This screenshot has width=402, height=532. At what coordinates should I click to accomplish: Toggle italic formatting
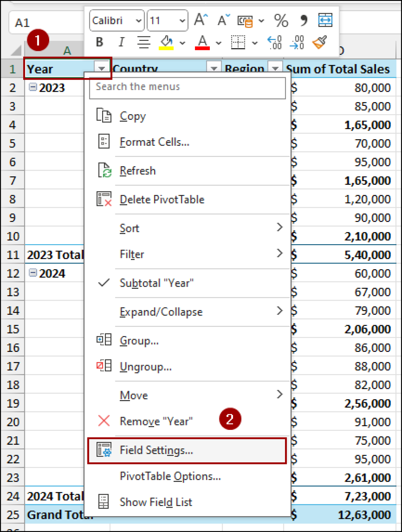point(121,42)
